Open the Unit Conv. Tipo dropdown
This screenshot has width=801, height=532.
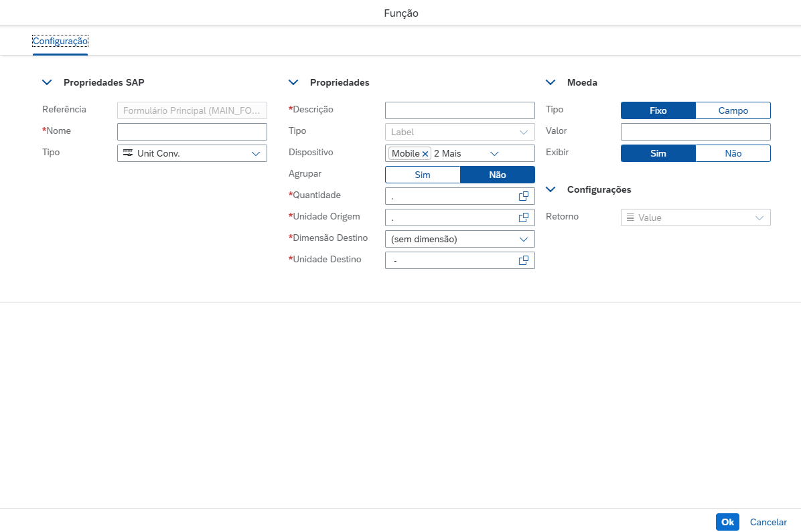[256, 153]
